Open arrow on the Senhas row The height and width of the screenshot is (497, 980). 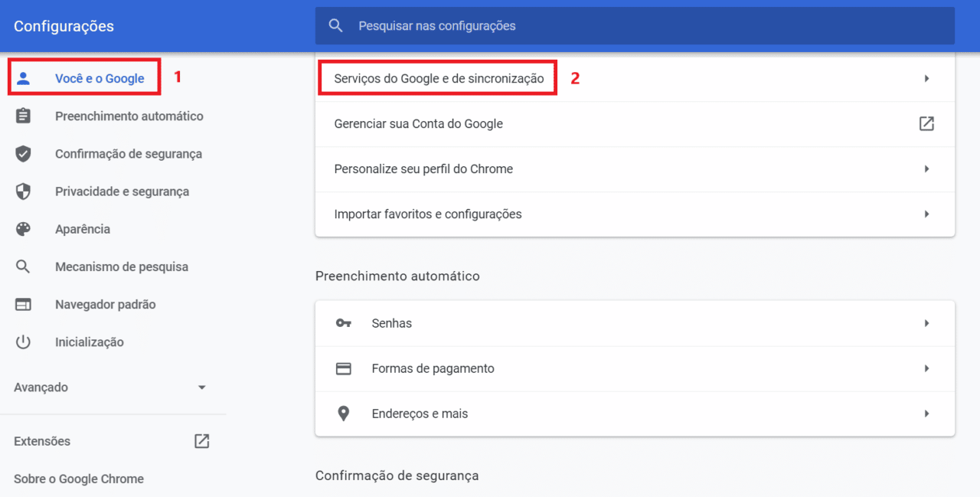point(926,323)
